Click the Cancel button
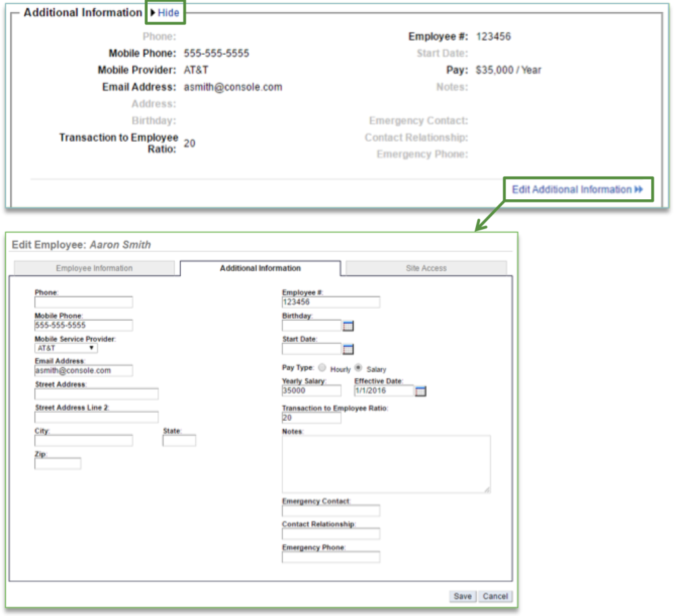This screenshot has width=675, height=616. (495, 596)
